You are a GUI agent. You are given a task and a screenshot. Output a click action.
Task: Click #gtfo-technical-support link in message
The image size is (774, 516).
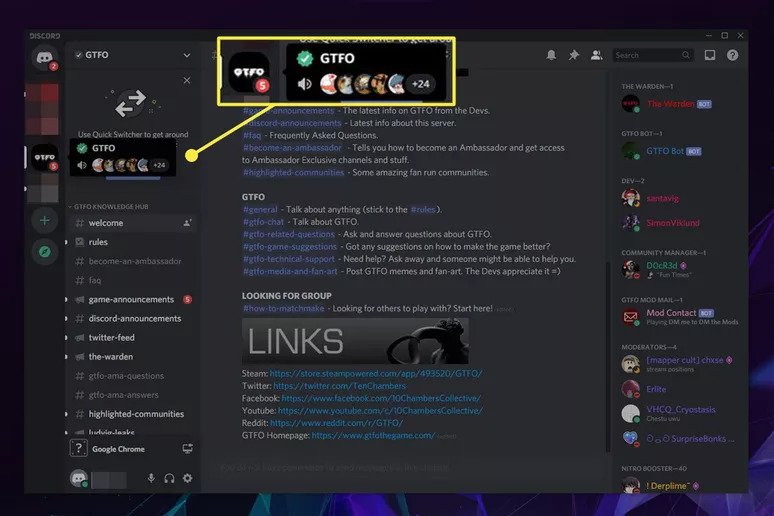[x=289, y=259]
